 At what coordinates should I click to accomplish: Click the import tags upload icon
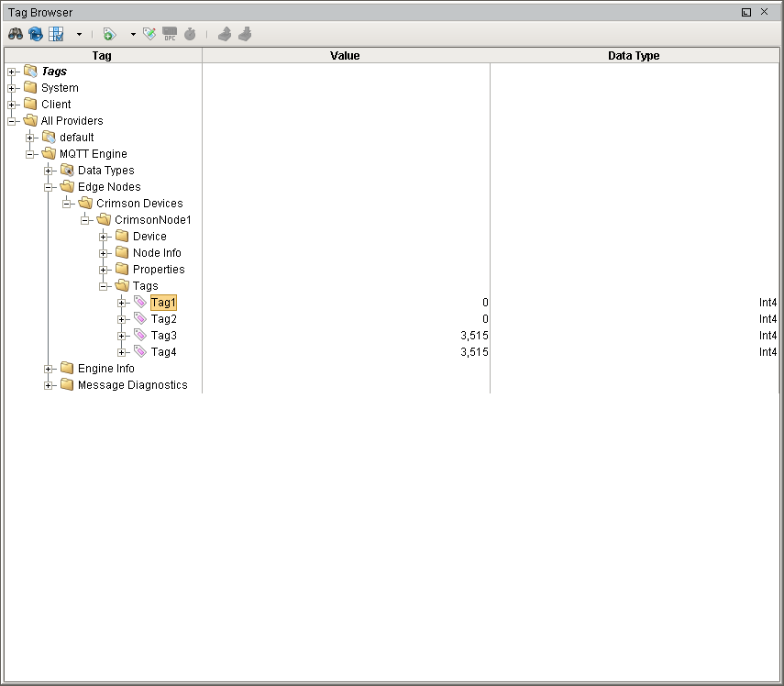[225, 34]
